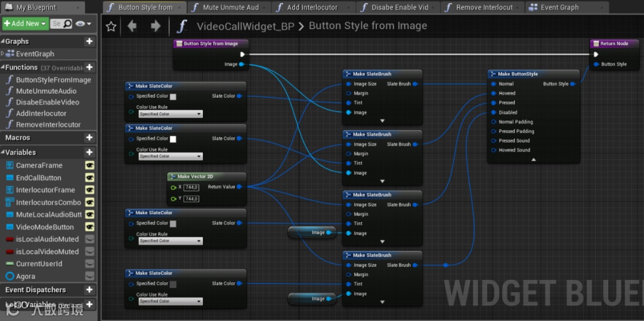Click the Button Style output pin on Make ButtonStyle
Screen dimensions: 644x321
coord(573,84)
